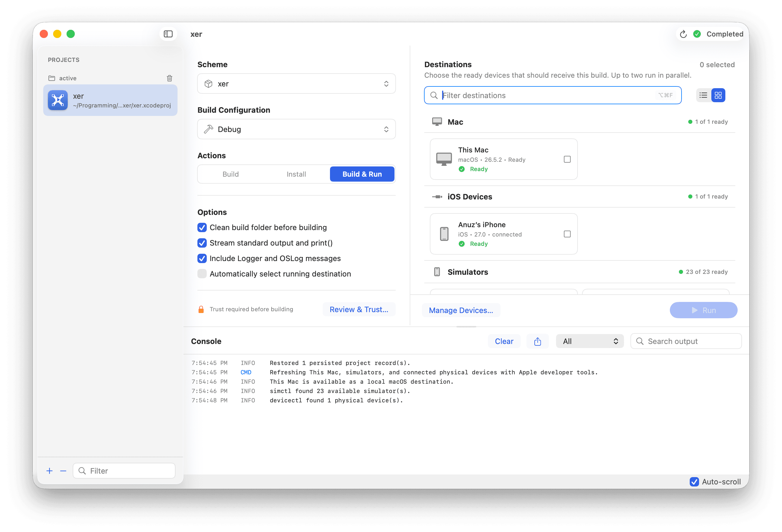Click the Run button

coord(703,310)
